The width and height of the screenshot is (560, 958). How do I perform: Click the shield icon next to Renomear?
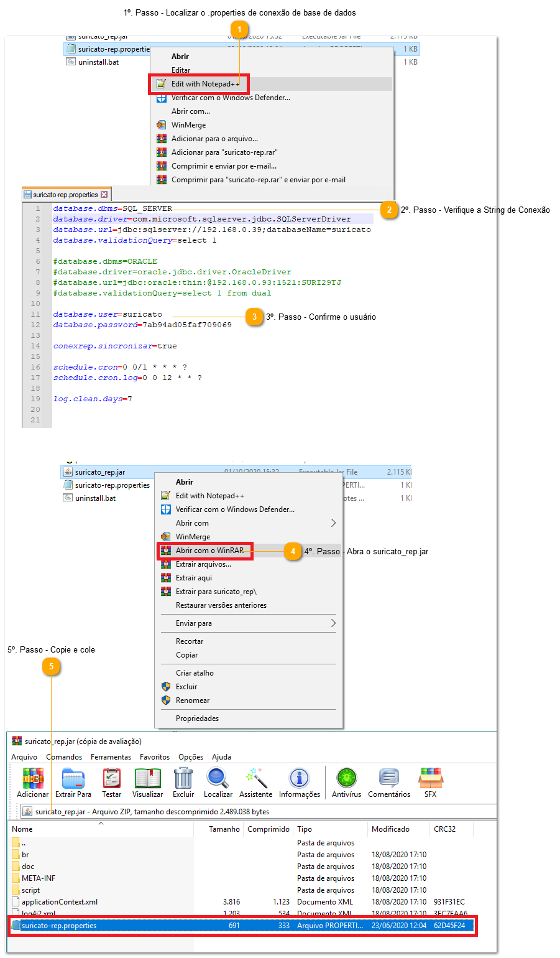166,700
